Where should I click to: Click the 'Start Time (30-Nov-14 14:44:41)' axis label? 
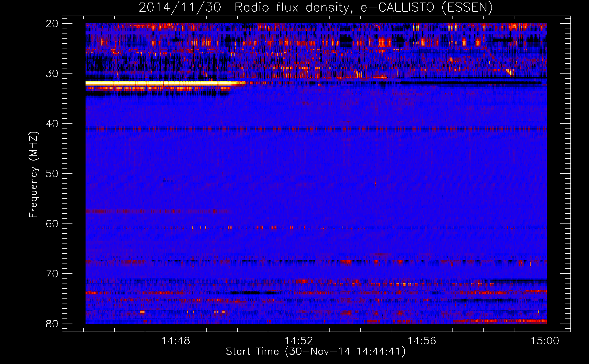315,352
